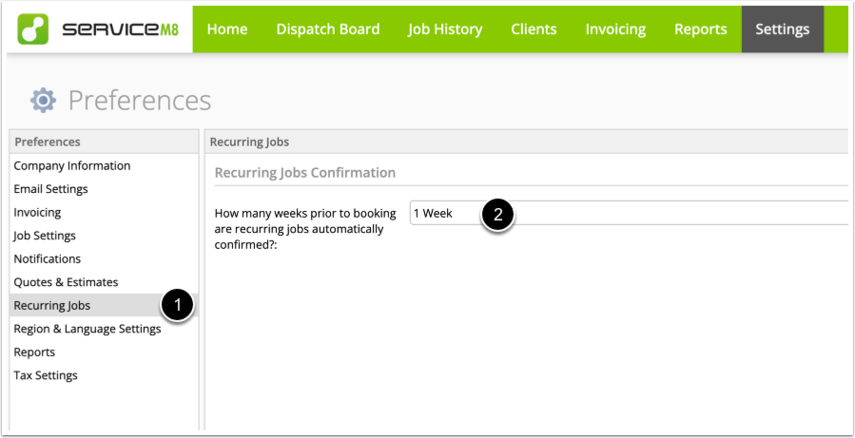Viewport: 855px width, 438px height.
Task: Open Job History
Action: click(x=445, y=29)
